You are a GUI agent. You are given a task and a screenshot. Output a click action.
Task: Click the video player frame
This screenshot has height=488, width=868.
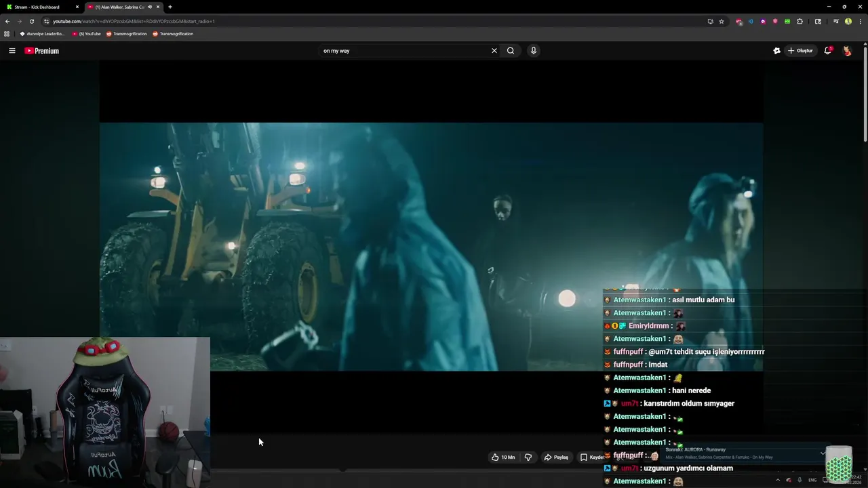(x=431, y=247)
